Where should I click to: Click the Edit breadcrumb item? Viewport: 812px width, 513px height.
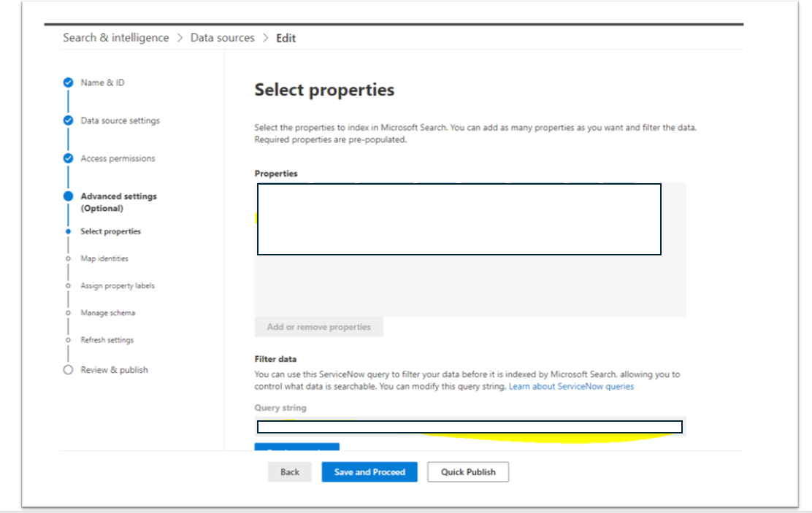[x=286, y=37]
